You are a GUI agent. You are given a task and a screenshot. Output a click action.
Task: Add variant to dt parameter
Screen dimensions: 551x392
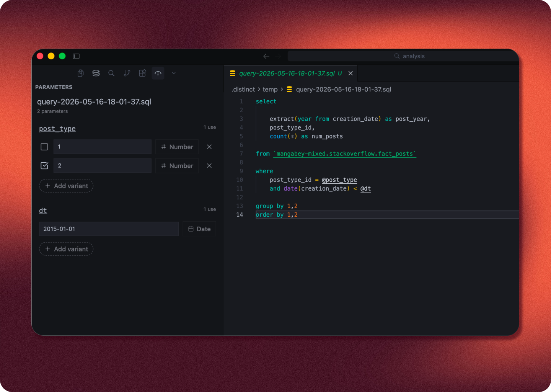(66, 249)
